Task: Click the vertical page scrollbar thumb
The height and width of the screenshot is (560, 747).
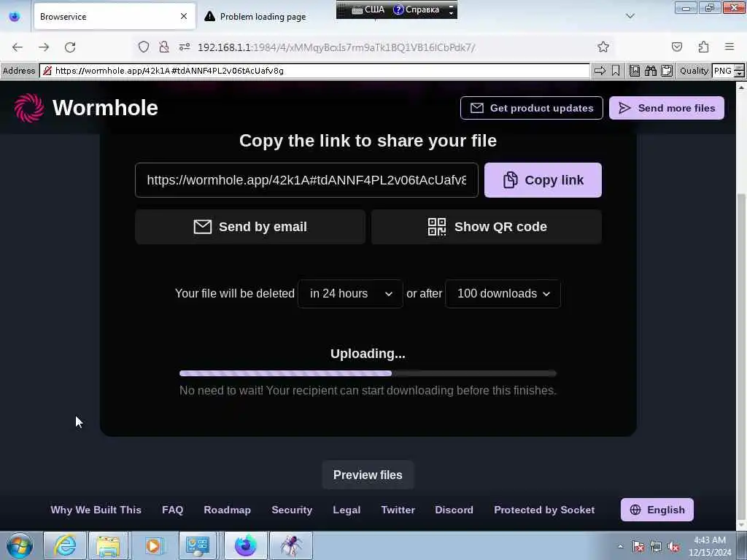Action: pos(741,355)
